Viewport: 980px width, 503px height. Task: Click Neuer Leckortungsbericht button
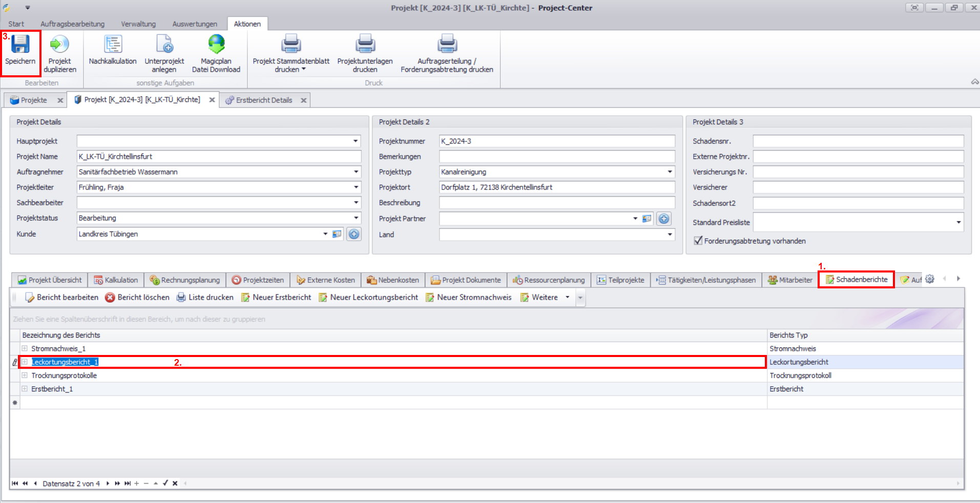coord(368,298)
